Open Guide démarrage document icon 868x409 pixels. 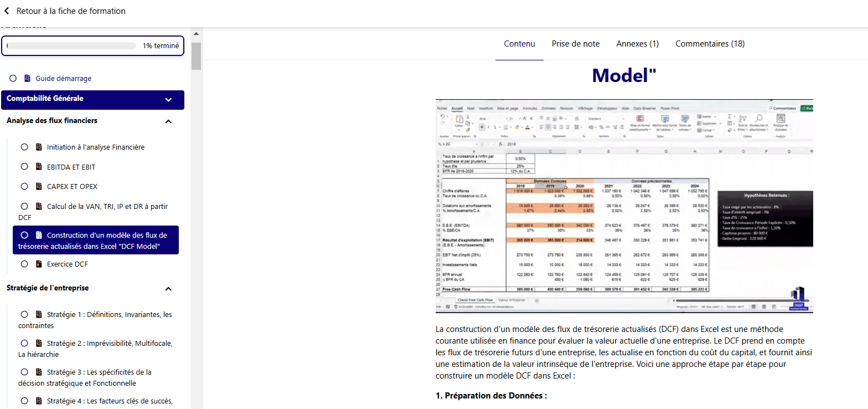tap(27, 79)
